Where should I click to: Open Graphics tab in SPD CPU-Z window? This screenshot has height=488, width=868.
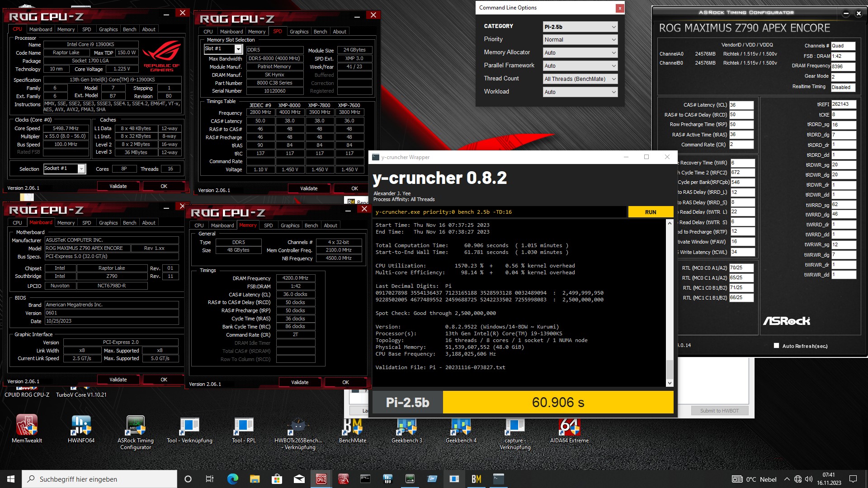(299, 32)
